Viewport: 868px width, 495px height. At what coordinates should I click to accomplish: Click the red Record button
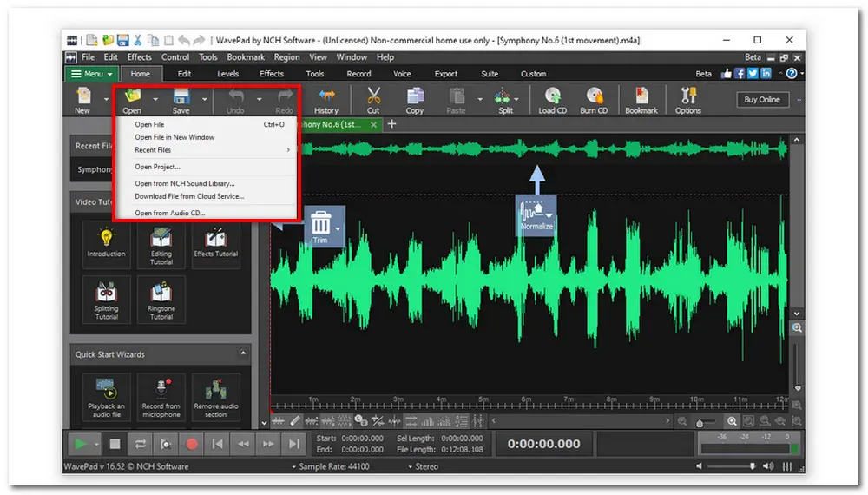192,444
